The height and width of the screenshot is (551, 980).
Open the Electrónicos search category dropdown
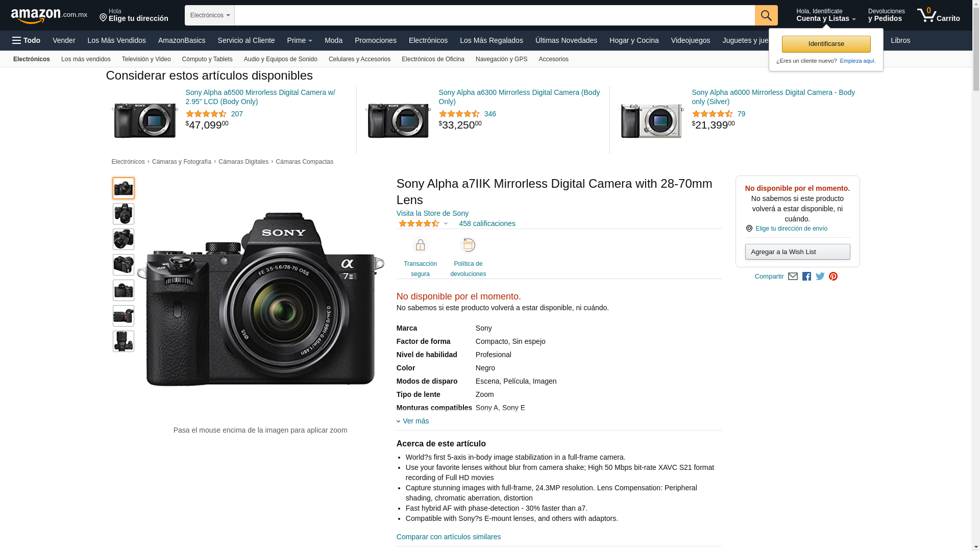click(210, 15)
